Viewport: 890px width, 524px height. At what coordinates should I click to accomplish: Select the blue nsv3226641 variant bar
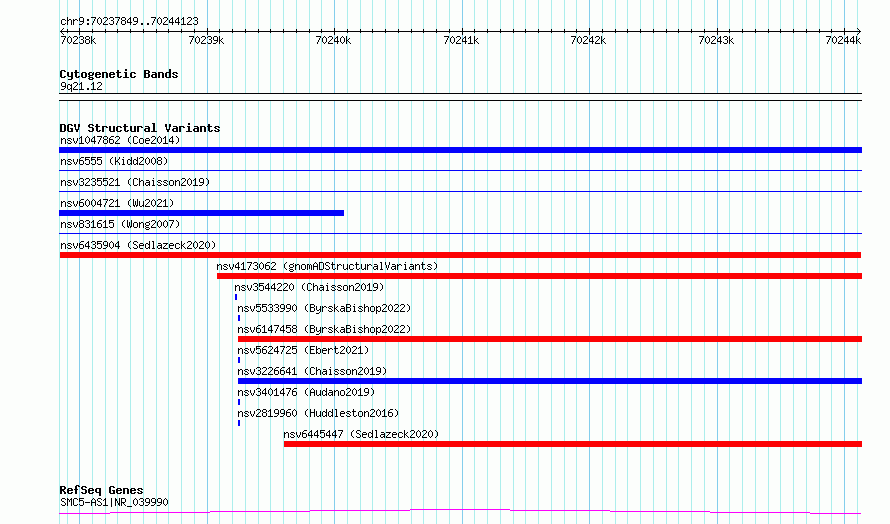[x=550, y=381]
